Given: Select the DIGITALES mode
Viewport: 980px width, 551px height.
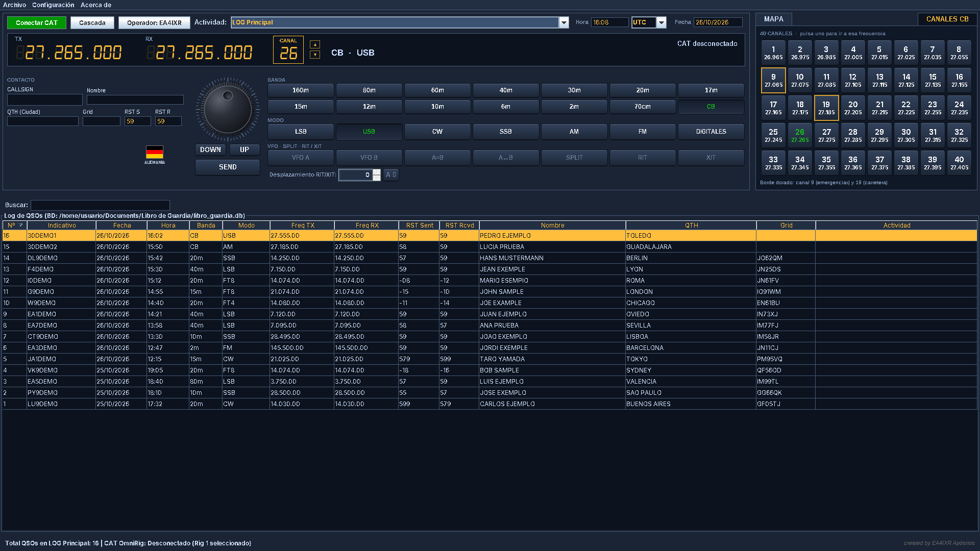Looking at the screenshot, I should pyautogui.click(x=711, y=132).
